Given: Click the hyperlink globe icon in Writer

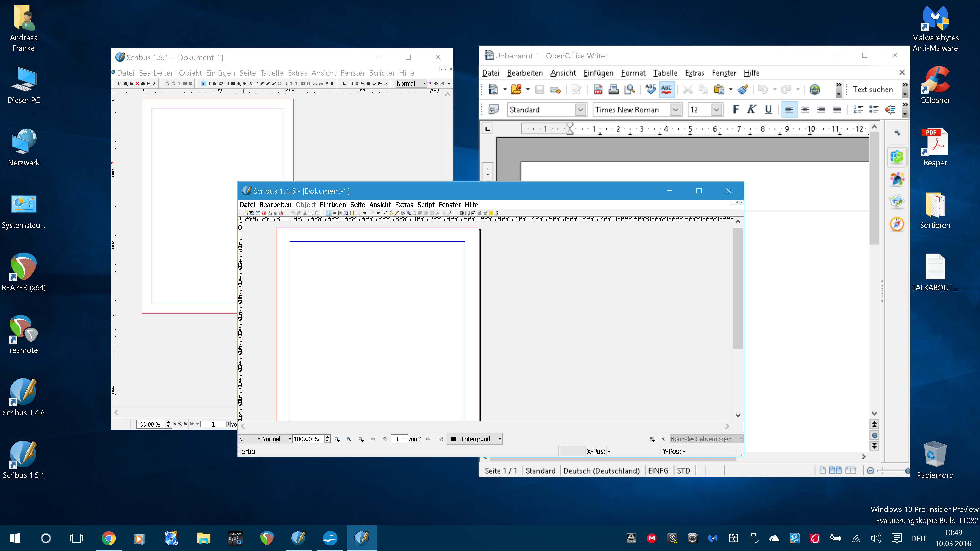Looking at the screenshot, I should [x=815, y=89].
